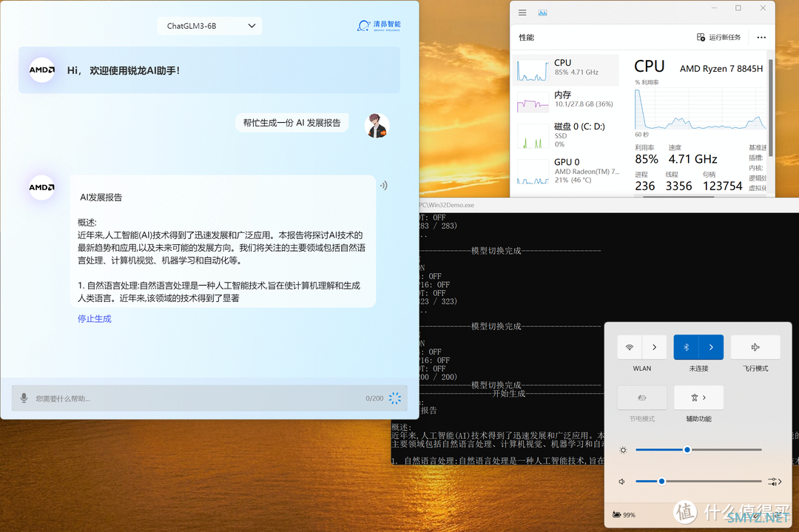The width and height of the screenshot is (799, 532).
Task: Close the Task Manager window
Action: (x=763, y=8)
